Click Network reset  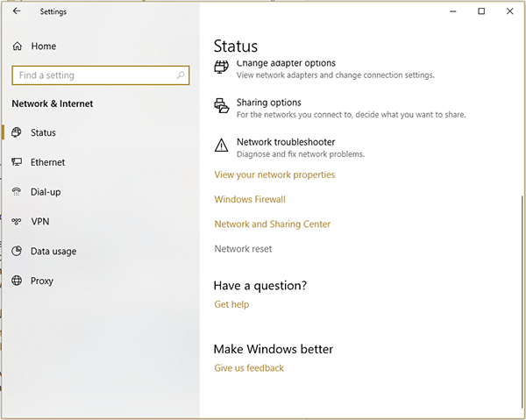click(243, 249)
